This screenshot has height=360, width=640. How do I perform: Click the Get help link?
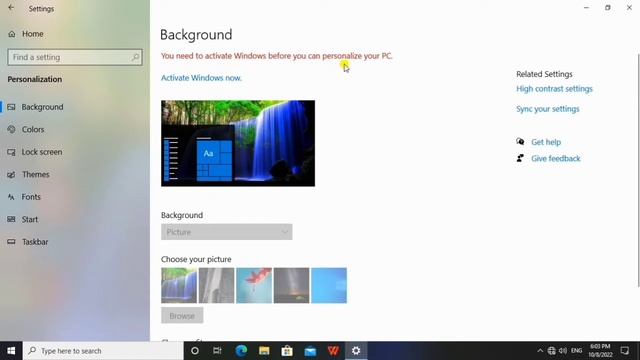546,142
